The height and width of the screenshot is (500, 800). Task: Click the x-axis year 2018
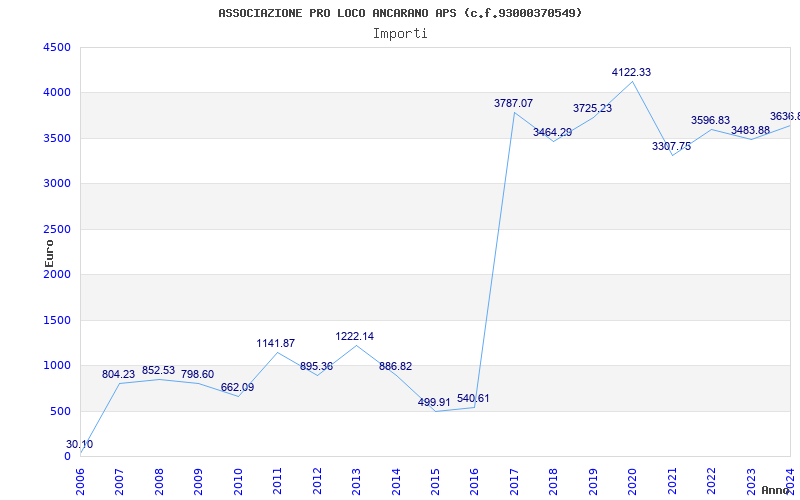point(554,482)
